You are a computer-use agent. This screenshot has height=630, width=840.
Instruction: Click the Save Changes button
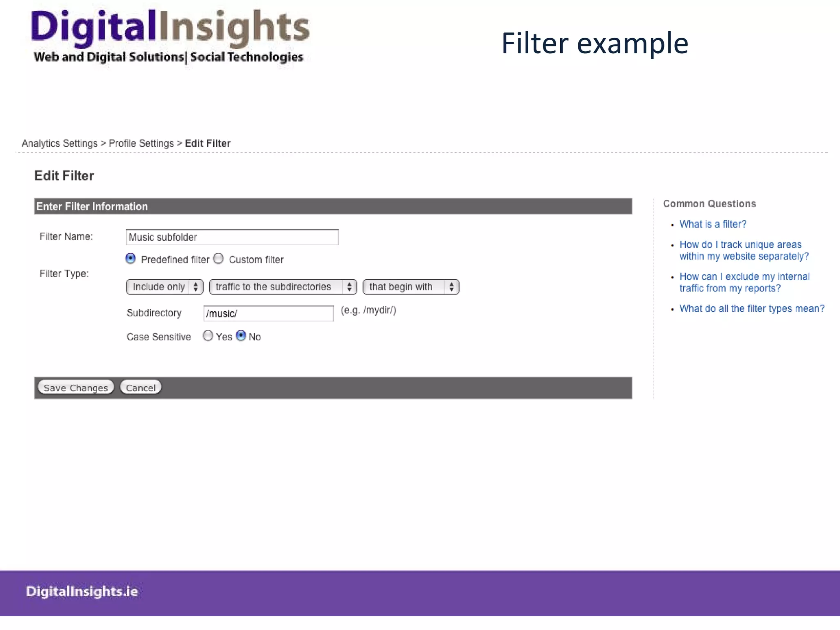coord(76,388)
